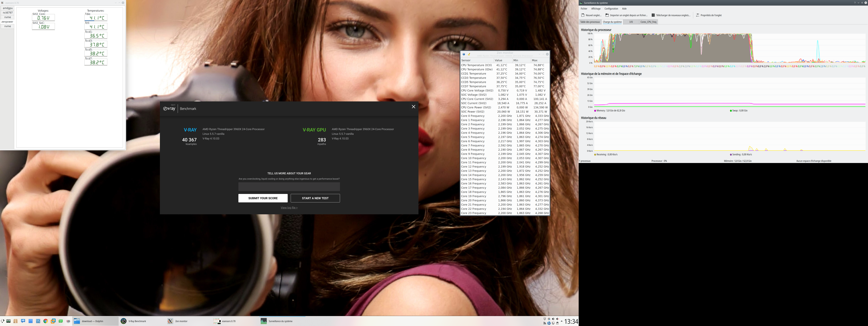Screen dimensions: 868x326
Task: Click the Historique du processeur graph
Action: tap(730, 48)
